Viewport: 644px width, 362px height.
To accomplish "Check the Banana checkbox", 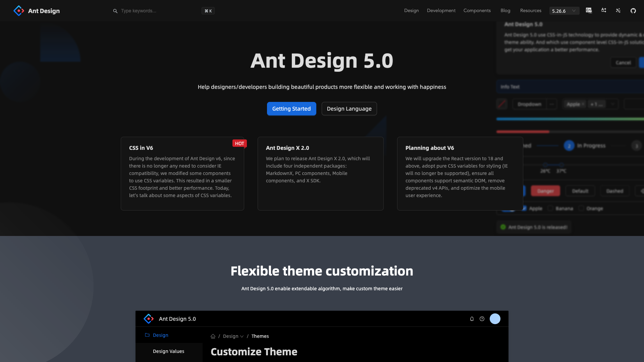I will point(550,208).
